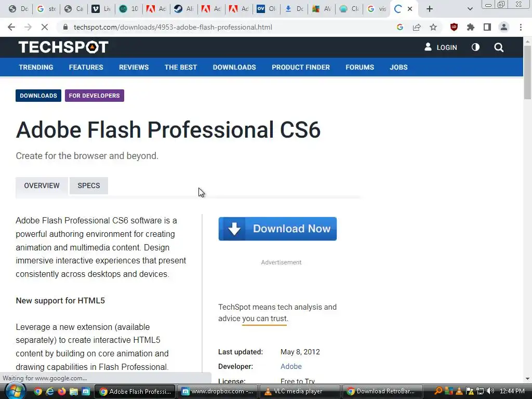Switch to the Steam browser tab
The height and width of the screenshot is (399, 532).
(x=183, y=9)
